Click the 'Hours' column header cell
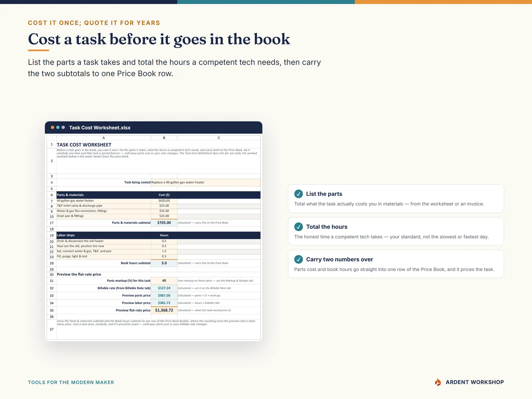Viewport: 532px width, 399px height. (164, 235)
